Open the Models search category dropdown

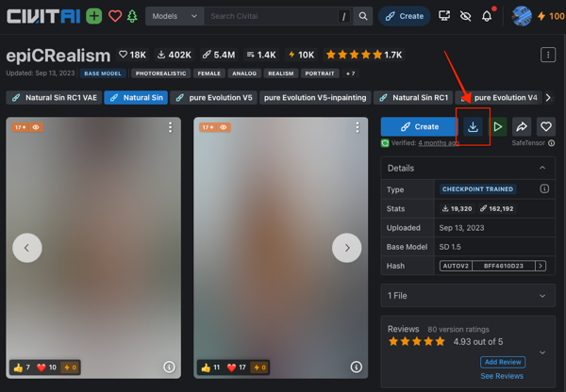[x=175, y=16]
